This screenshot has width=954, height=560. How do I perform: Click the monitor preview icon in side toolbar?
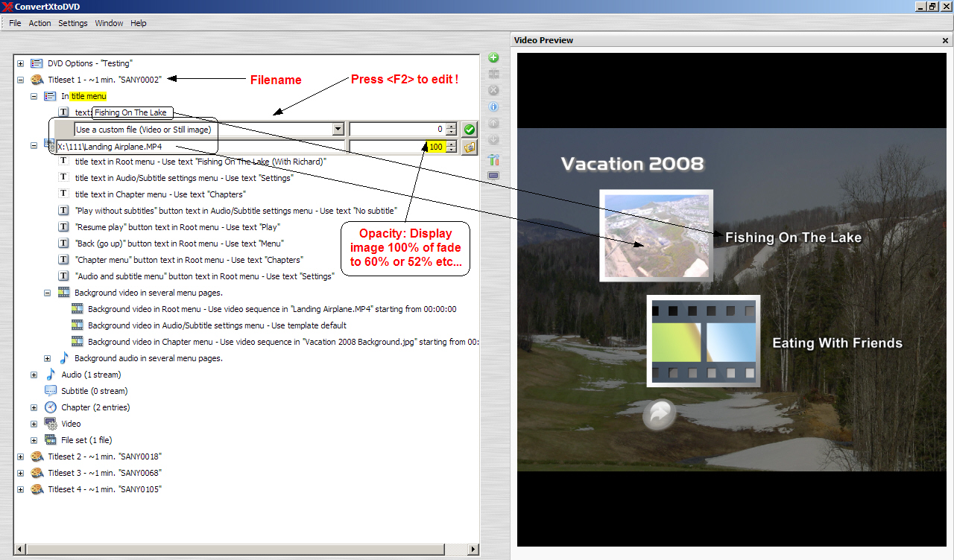pyautogui.click(x=493, y=176)
